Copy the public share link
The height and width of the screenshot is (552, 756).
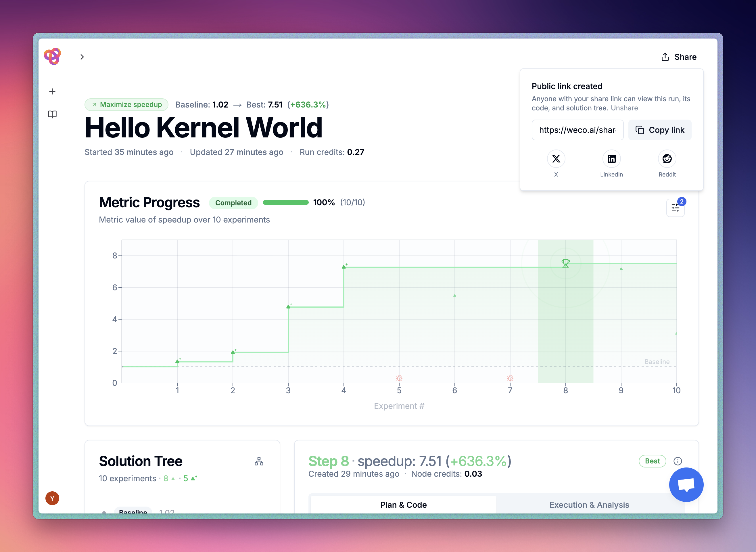tap(660, 130)
